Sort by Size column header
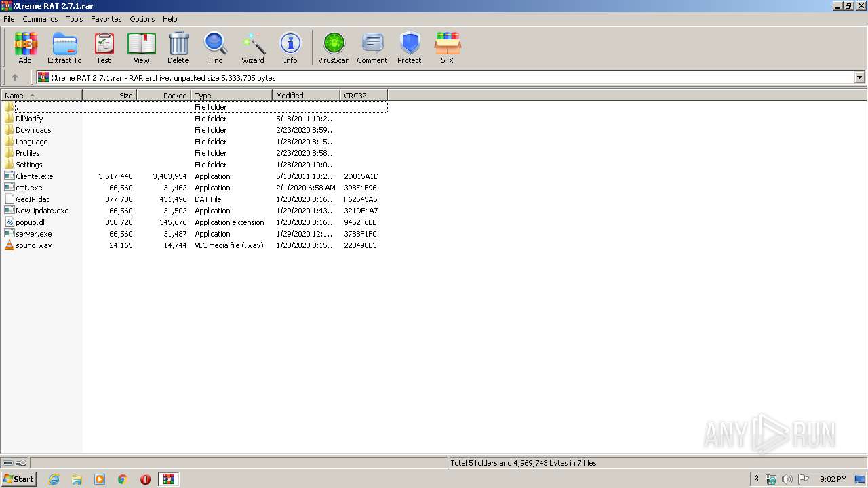The width and height of the screenshot is (868, 488). [x=110, y=96]
